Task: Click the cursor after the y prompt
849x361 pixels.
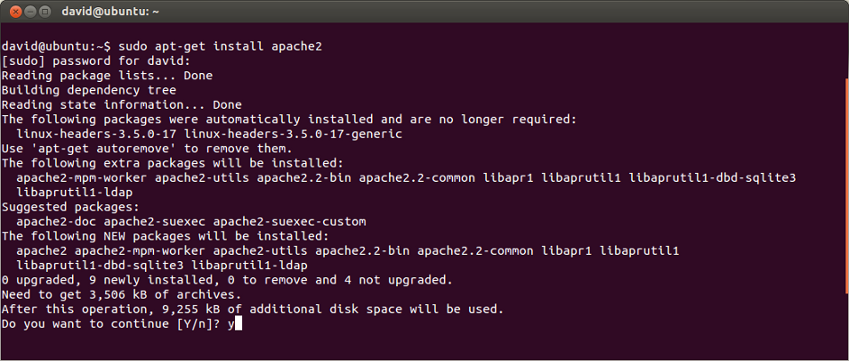Action: click(238, 324)
